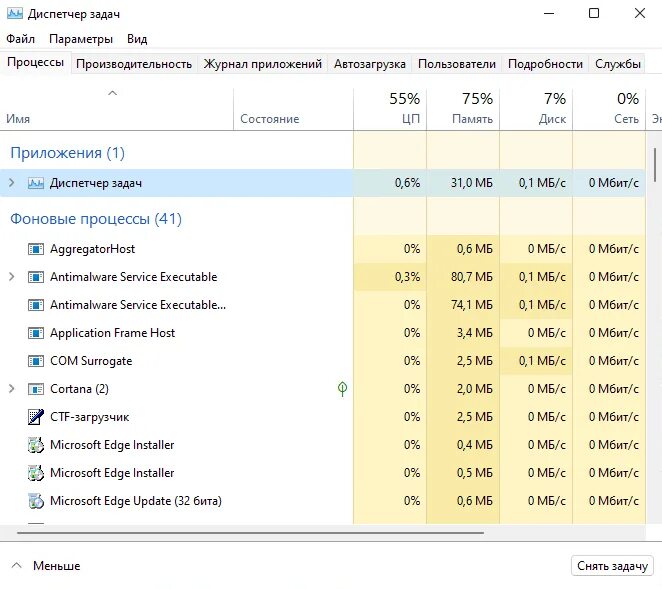This screenshot has height=589, width=662.
Task: Click the icon of the Microsoft Edge Installer row using 0,4 МБ
Action: coord(36,445)
